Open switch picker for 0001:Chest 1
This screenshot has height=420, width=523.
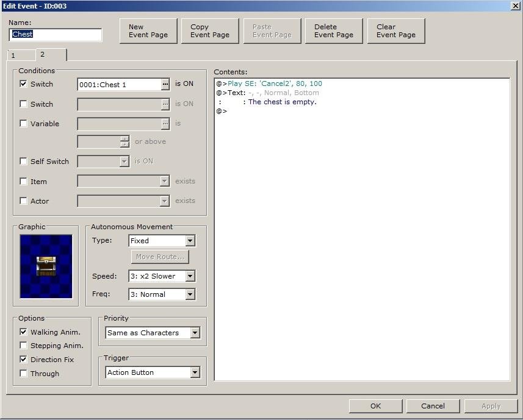(165, 85)
